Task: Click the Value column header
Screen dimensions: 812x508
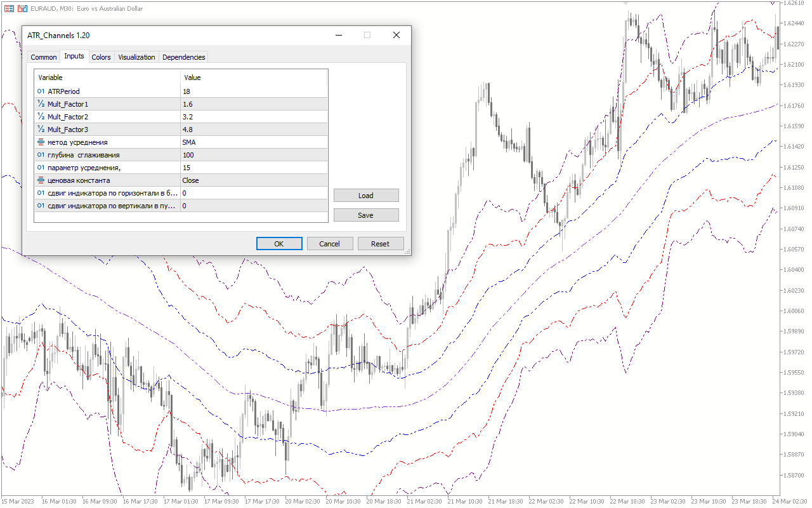Action: tap(254, 77)
